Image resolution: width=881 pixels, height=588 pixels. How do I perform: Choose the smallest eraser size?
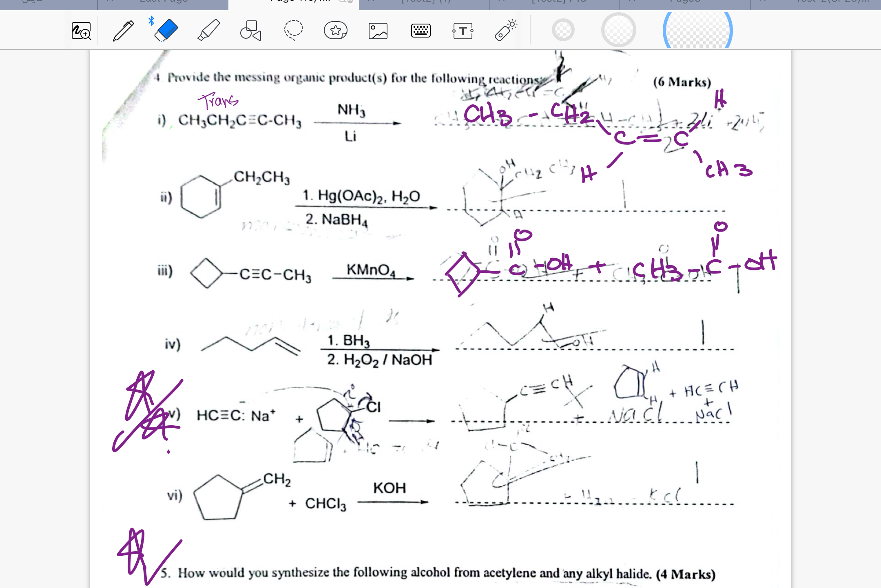tap(563, 30)
